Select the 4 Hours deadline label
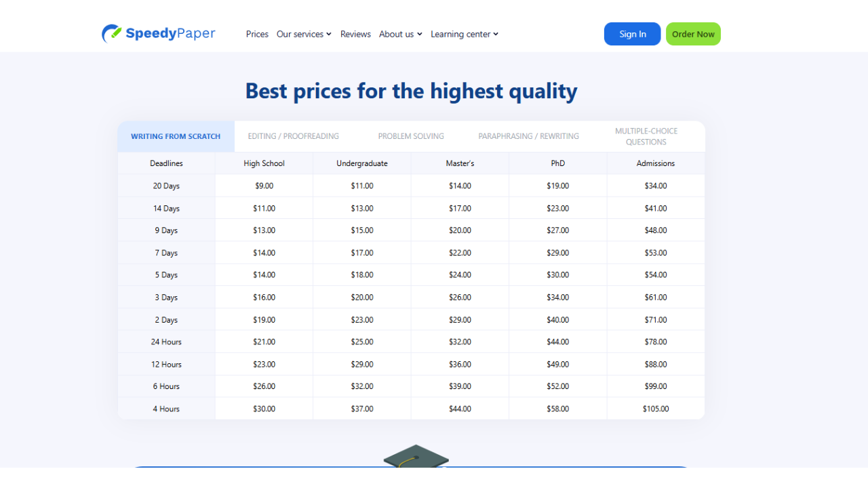 (x=166, y=409)
